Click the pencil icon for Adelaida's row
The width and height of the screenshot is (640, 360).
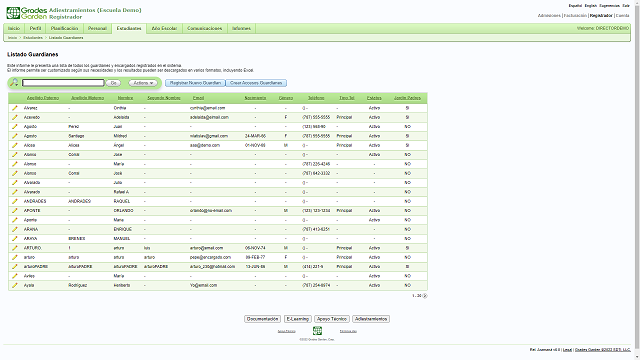[15, 117]
